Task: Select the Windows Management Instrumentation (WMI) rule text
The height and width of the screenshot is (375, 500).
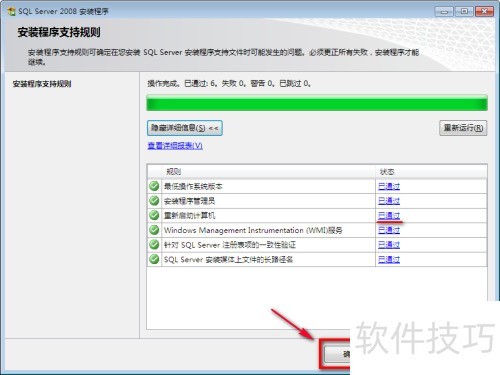Action: (253, 230)
